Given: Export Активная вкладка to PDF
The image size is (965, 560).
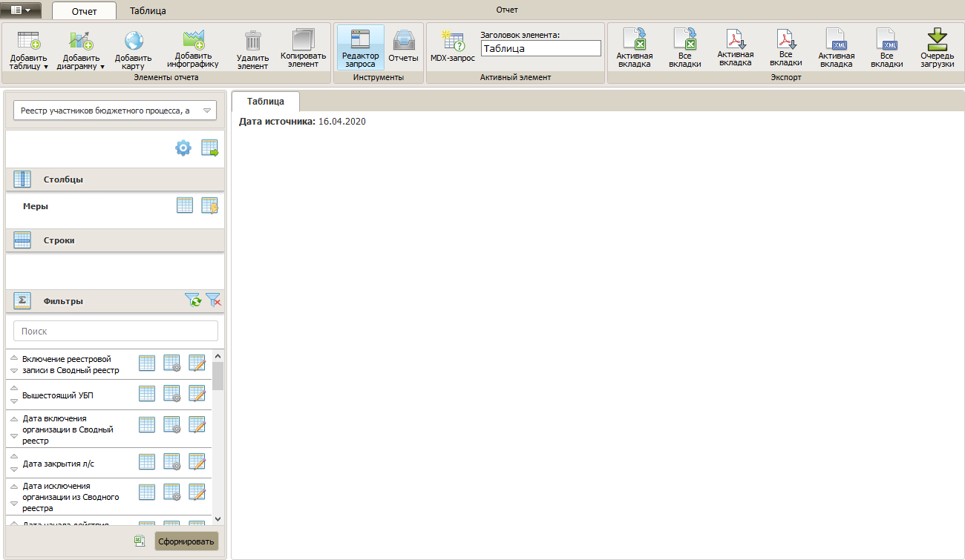Looking at the screenshot, I should click(735, 48).
